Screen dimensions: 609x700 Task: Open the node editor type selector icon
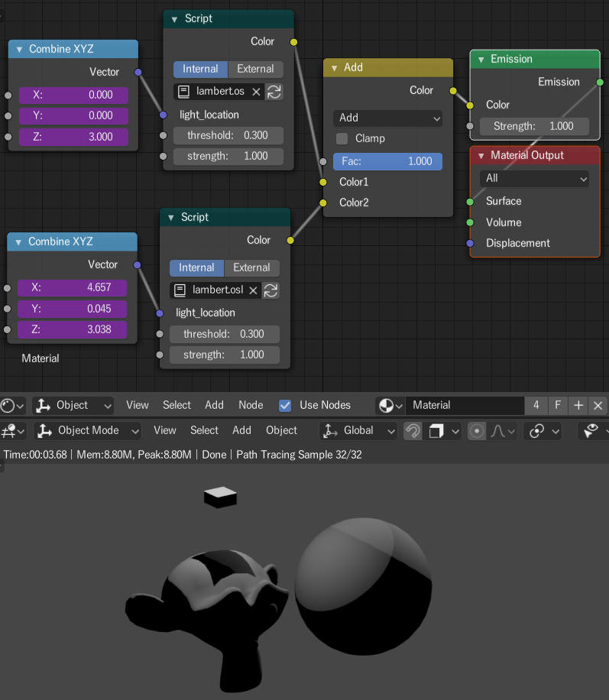point(12,405)
